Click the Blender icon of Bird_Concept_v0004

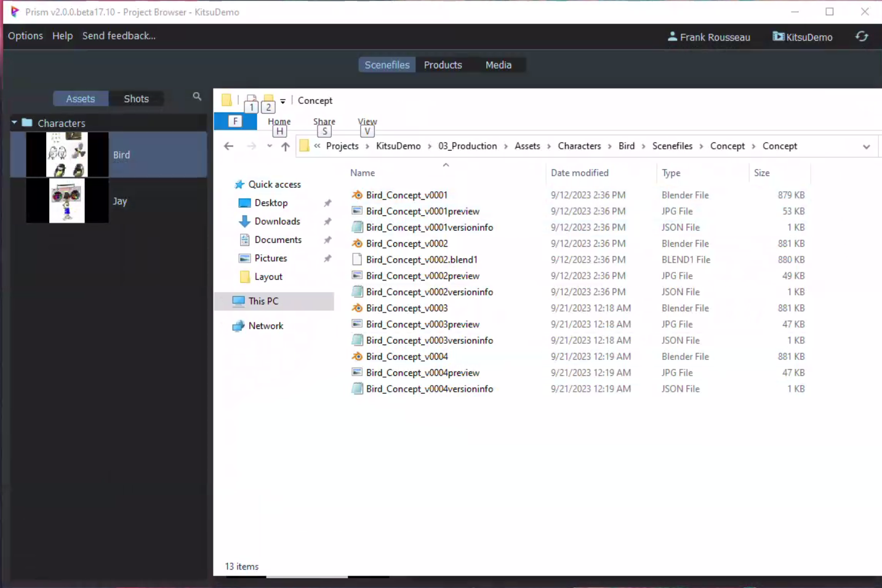click(357, 356)
